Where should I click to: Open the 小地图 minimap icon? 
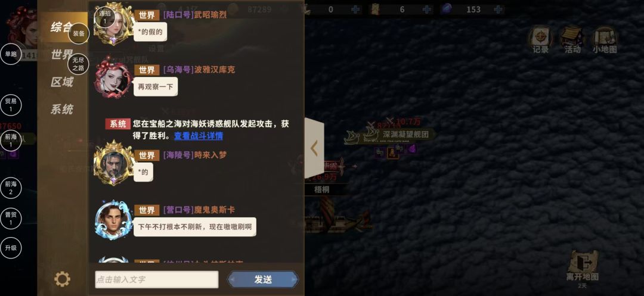604,40
